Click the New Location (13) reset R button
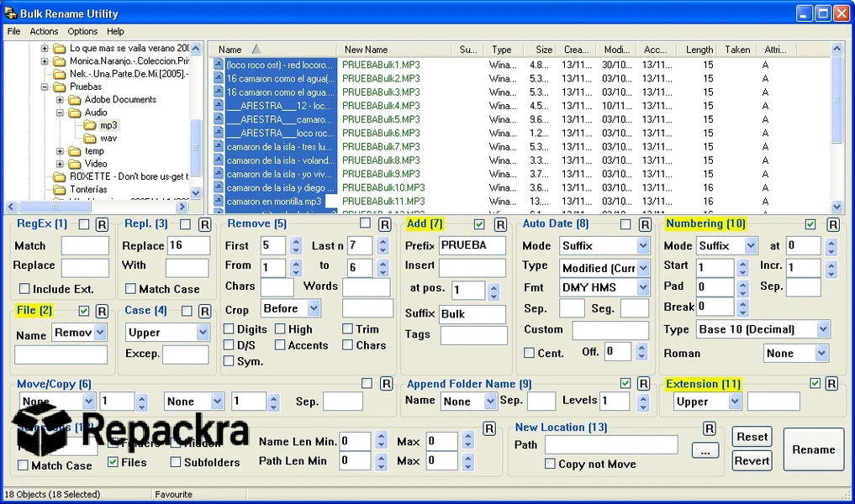Image resolution: width=855 pixels, height=504 pixels. coord(710,428)
